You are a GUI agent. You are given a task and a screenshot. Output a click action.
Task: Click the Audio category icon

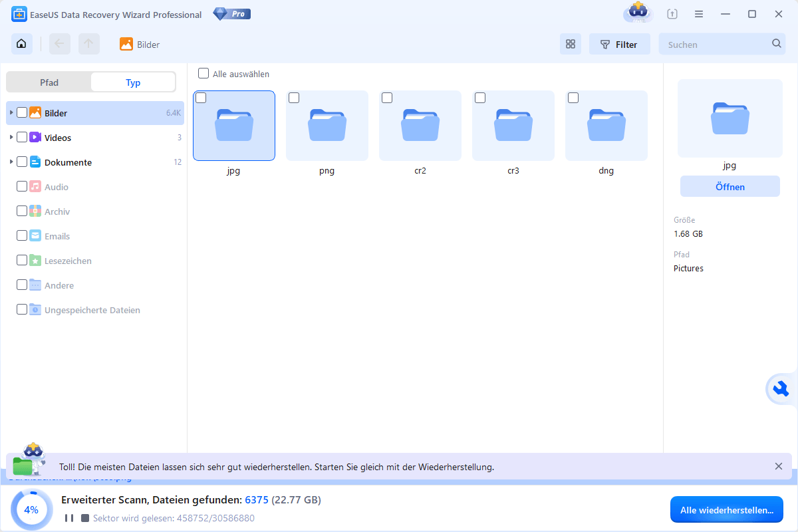tap(35, 187)
